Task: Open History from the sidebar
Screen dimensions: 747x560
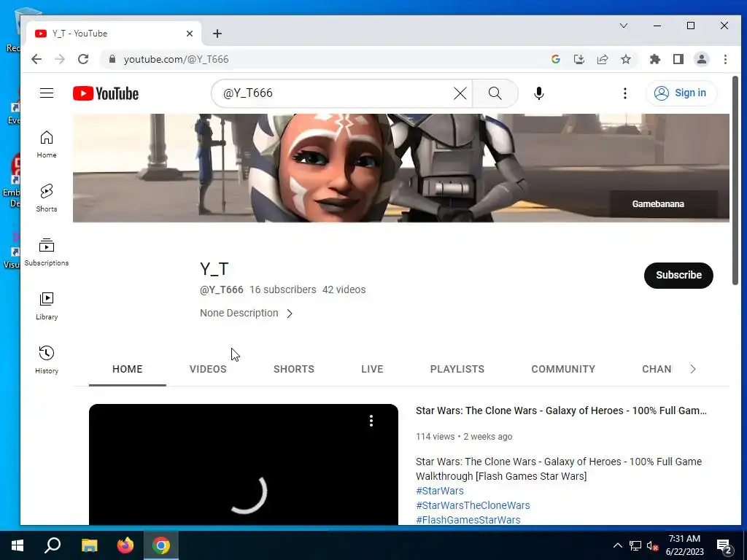Action: click(x=47, y=360)
